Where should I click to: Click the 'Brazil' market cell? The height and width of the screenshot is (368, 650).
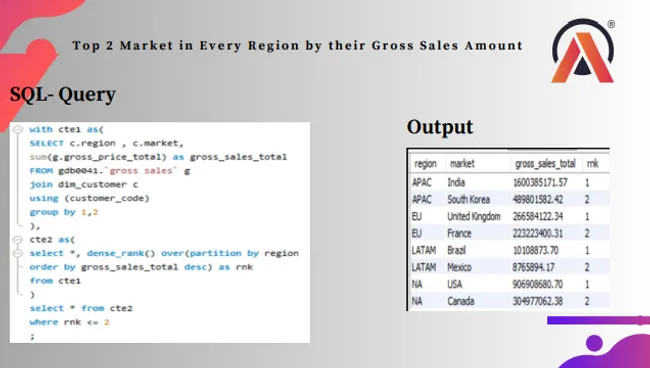(456, 250)
